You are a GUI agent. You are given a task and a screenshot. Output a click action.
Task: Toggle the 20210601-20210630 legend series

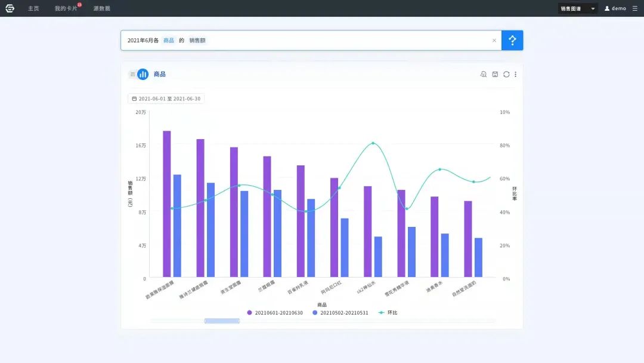click(274, 313)
